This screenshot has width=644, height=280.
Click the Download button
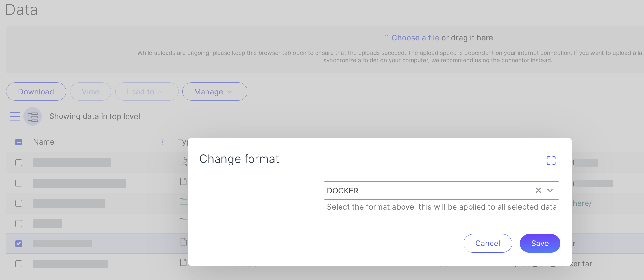(36, 92)
